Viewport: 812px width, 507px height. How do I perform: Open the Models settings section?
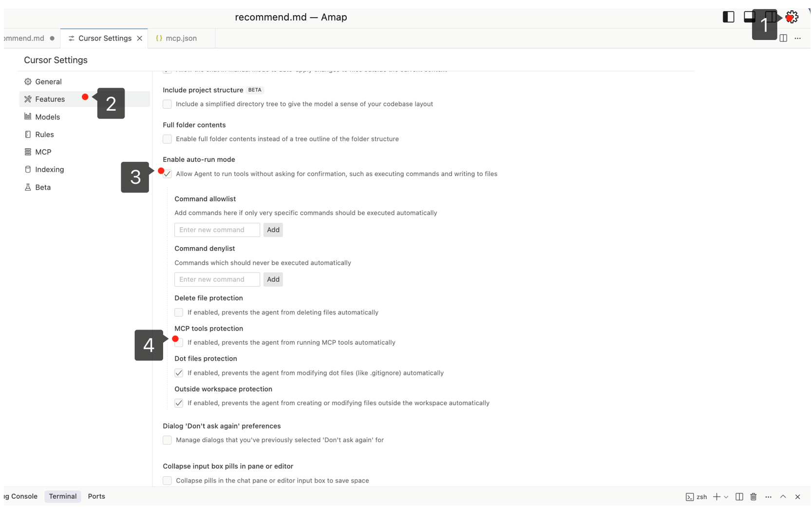tap(47, 117)
